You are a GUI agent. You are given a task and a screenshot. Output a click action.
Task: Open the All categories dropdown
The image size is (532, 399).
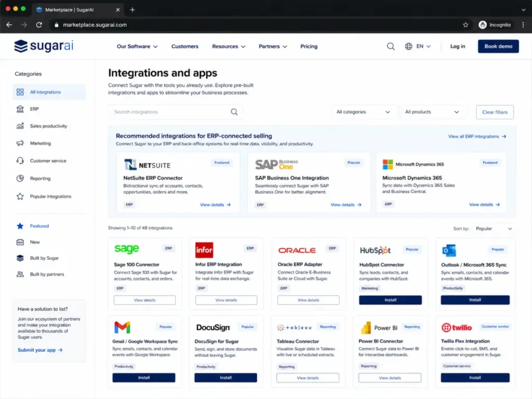363,112
